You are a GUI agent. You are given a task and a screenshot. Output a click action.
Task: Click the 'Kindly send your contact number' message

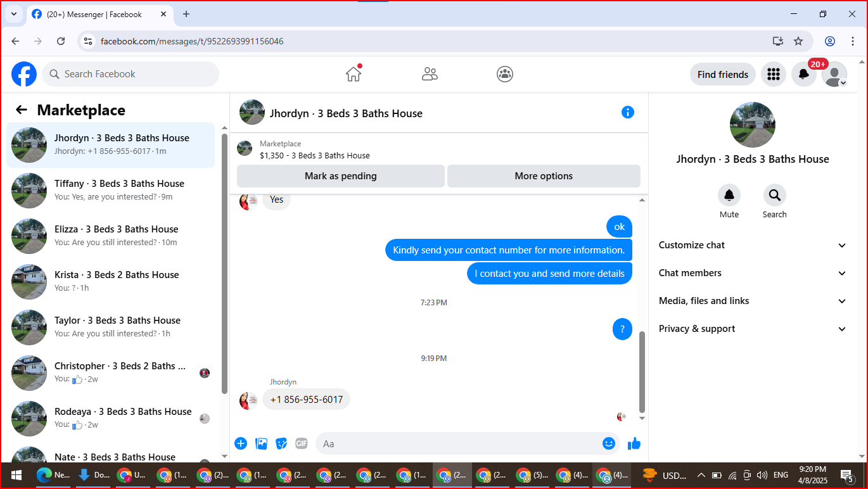pos(509,250)
